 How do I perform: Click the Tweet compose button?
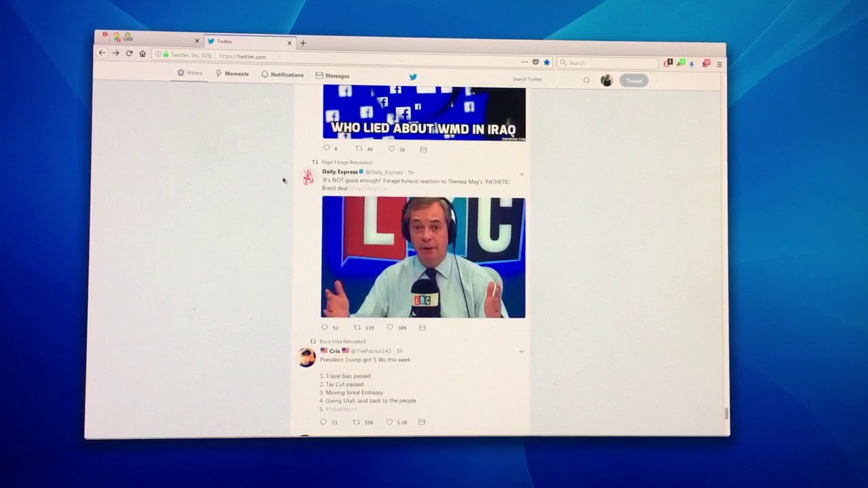pyautogui.click(x=633, y=81)
